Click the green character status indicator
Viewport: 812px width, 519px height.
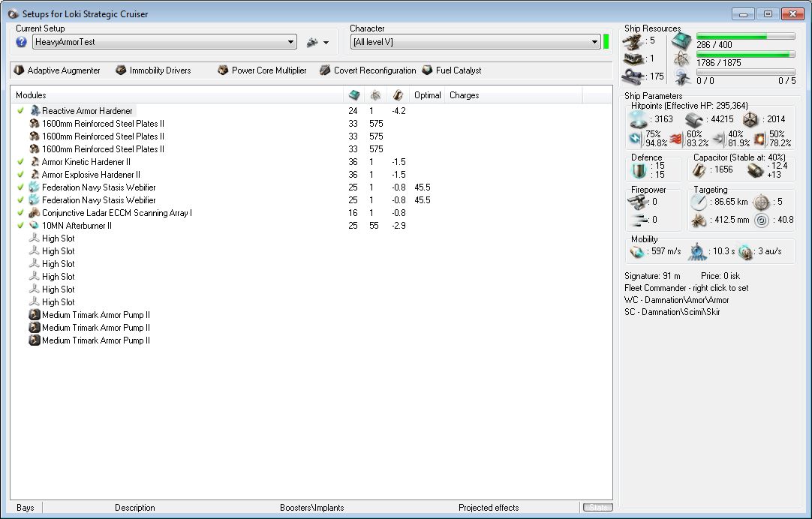(606, 42)
